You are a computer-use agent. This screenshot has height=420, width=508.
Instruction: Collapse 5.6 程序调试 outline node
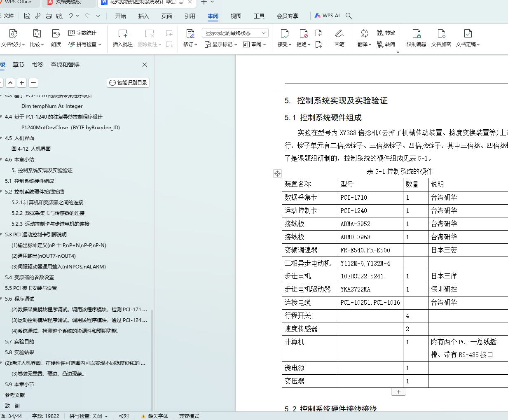1,299
